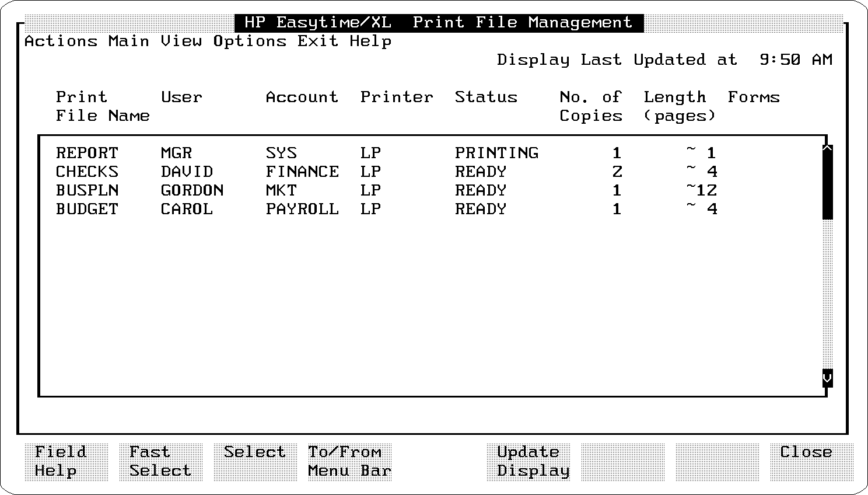The height and width of the screenshot is (495, 868).
Task: Click the scroll up arrow
Action: 827,149
